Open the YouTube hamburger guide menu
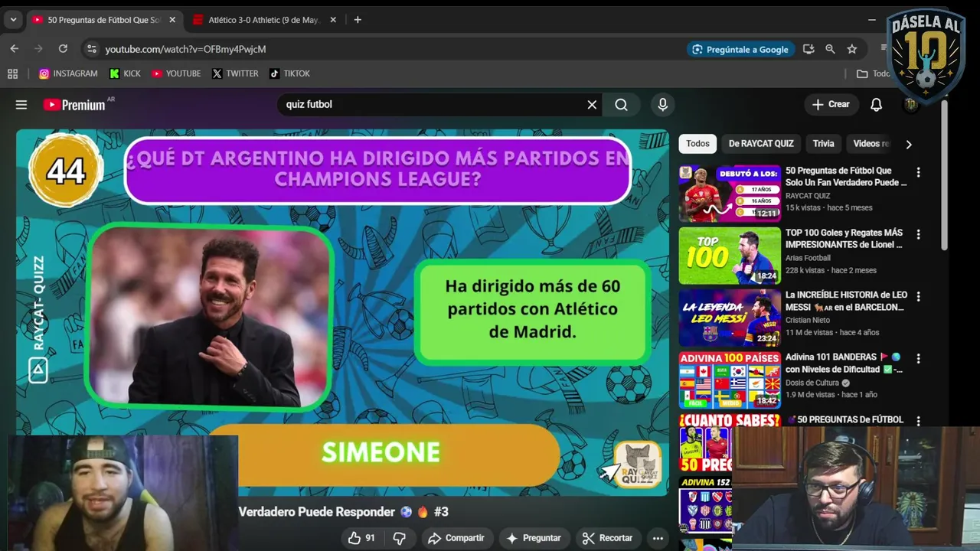 point(21,105)
